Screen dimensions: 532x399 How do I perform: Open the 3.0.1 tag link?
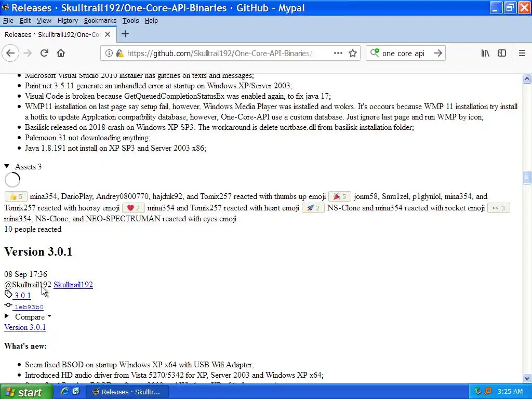22,296
